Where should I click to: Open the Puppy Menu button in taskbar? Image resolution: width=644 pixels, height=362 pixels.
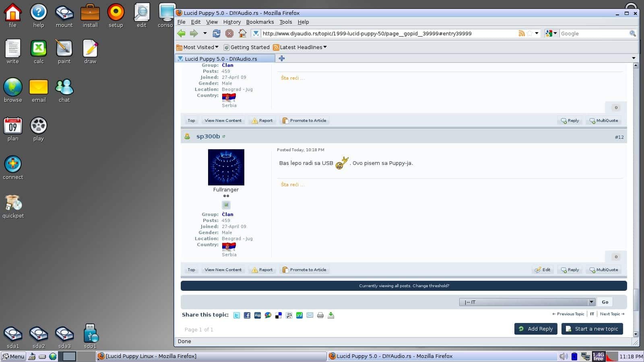pyautogui.click(x=14, y=356)
